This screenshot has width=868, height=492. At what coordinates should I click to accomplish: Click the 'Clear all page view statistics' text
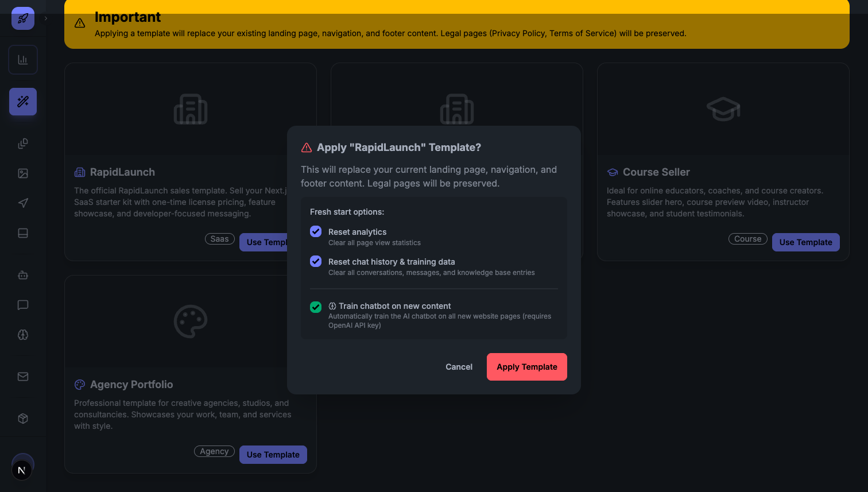tap(374, 243)
